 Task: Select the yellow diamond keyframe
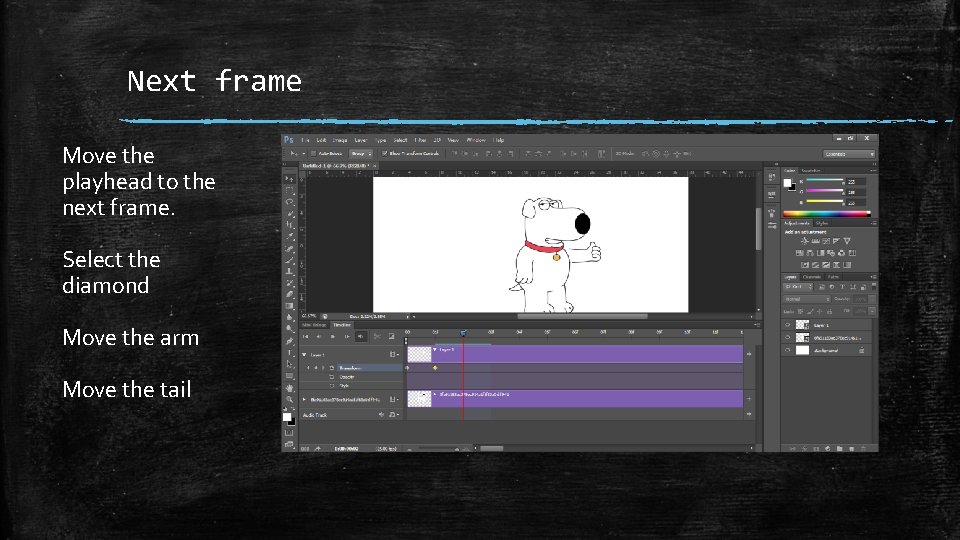435,368
